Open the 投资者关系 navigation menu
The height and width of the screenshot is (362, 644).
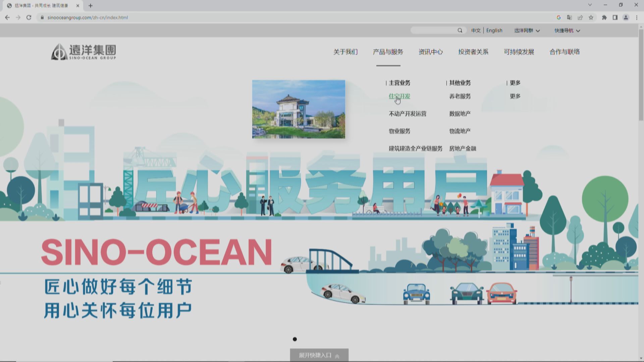click(473, 52)
